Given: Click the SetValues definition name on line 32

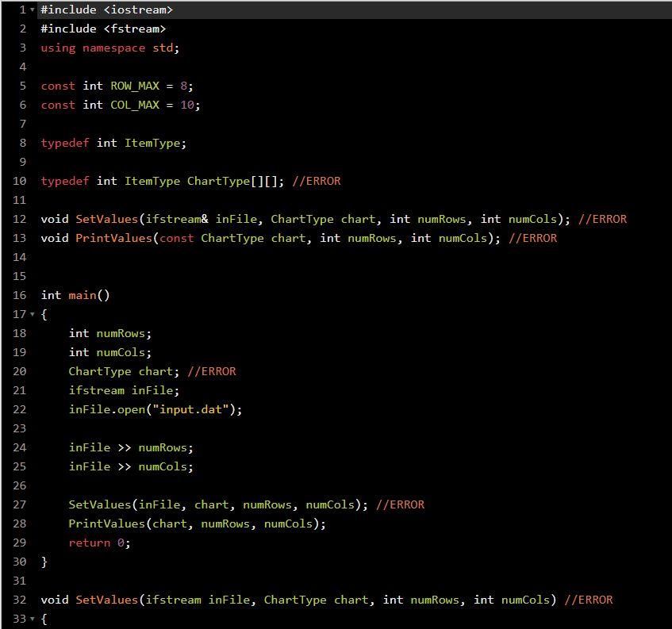Looking at the screenshot, I should [107, 600].
